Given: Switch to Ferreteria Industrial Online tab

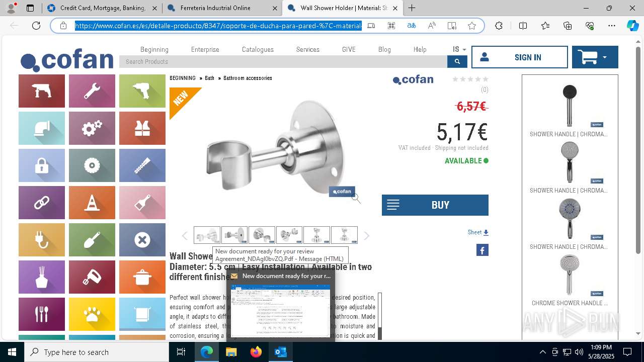Looking at the screenshot, I should point(222,8).
